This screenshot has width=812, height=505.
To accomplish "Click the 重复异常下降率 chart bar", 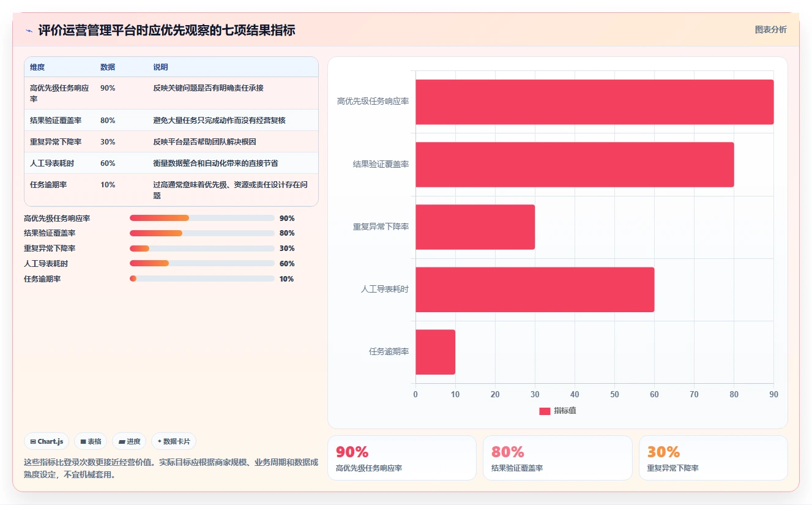I will tap(475, 227).
